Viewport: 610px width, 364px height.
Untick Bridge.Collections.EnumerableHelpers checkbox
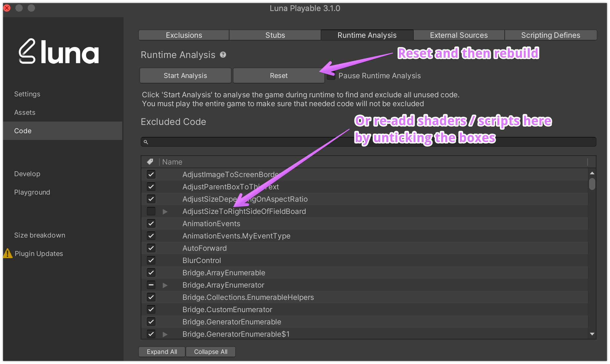click(x=151, y=297)
